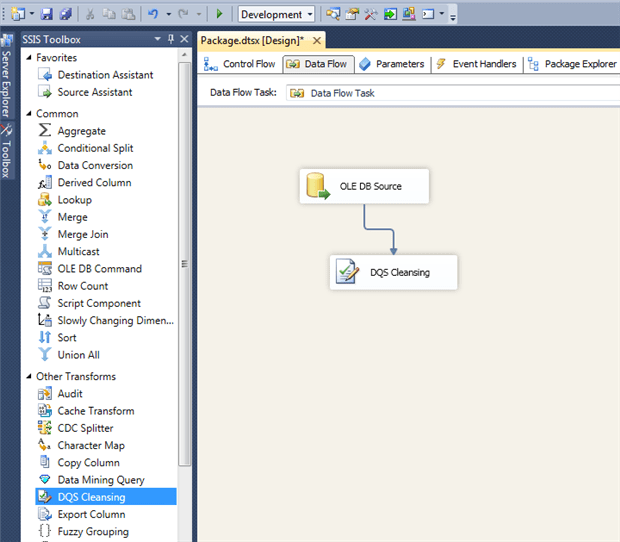Select DQS Cleansing component on canvas

tap(393, 272)
